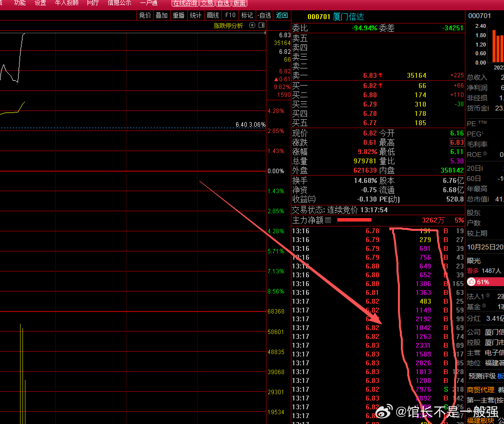Select the 叠加 toolbar item
The width and height of the screenshot is (504, 424).
(161, 16)
